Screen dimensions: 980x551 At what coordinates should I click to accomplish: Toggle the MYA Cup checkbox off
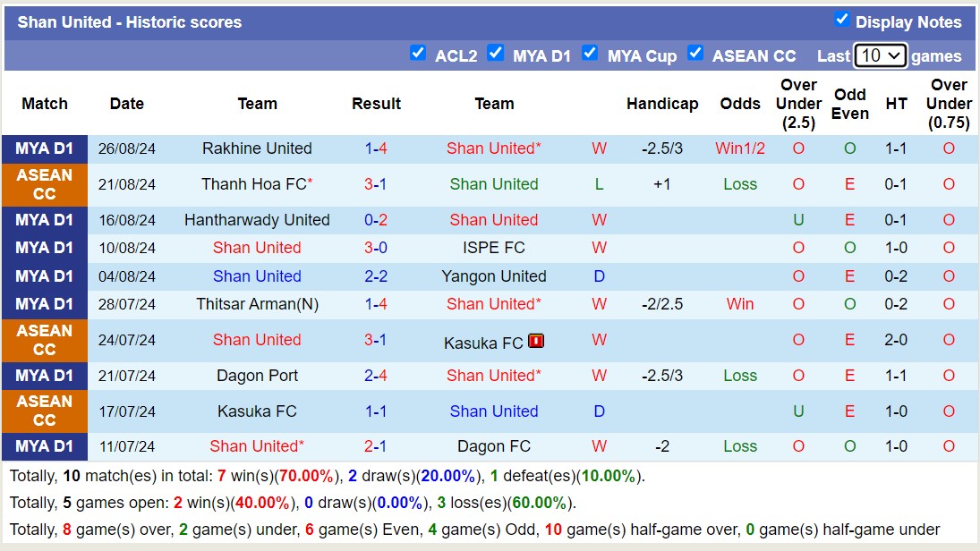pos(591,53)
